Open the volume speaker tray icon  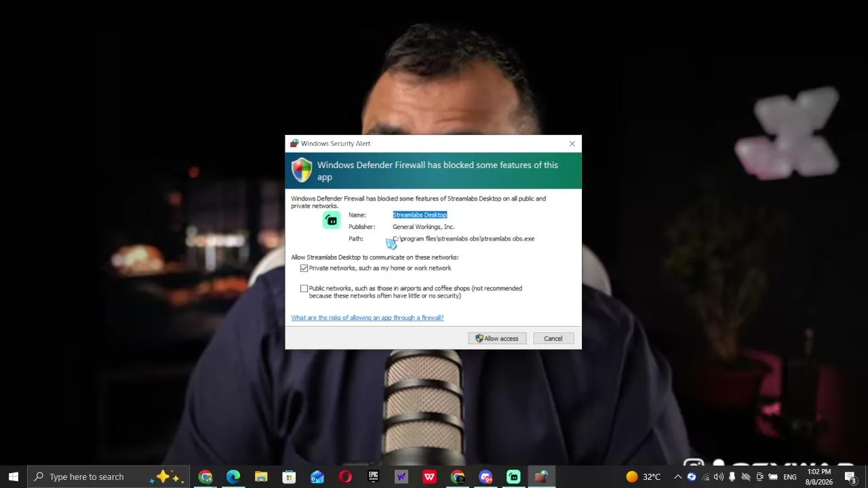point(719,476)
